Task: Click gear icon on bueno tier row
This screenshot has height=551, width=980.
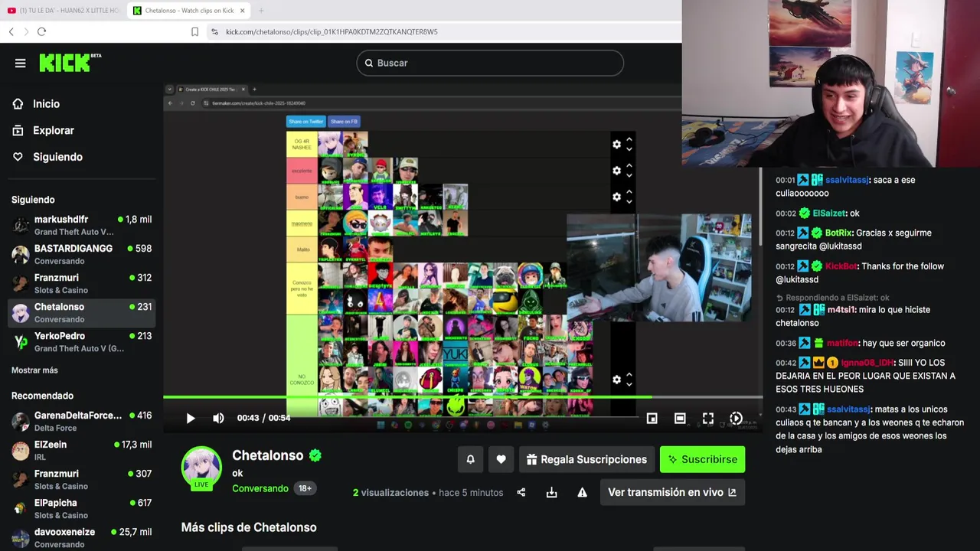Action: [x=616, y=197]
